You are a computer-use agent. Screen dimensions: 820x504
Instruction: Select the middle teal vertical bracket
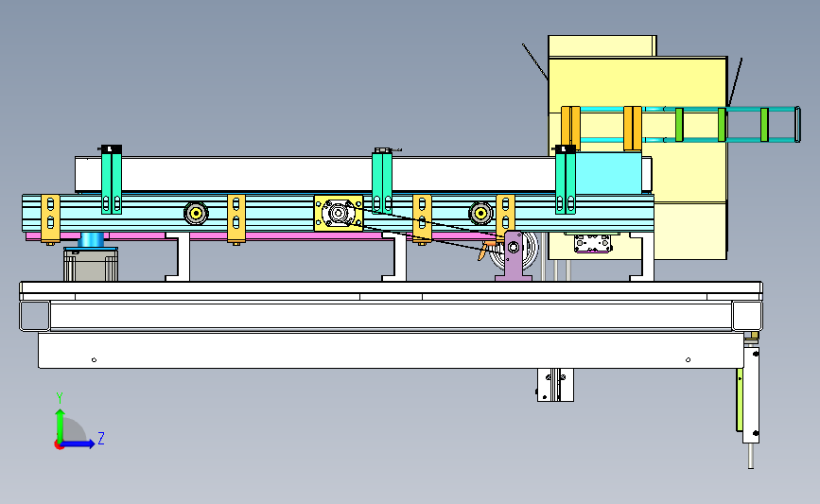(x=382, y=182)
